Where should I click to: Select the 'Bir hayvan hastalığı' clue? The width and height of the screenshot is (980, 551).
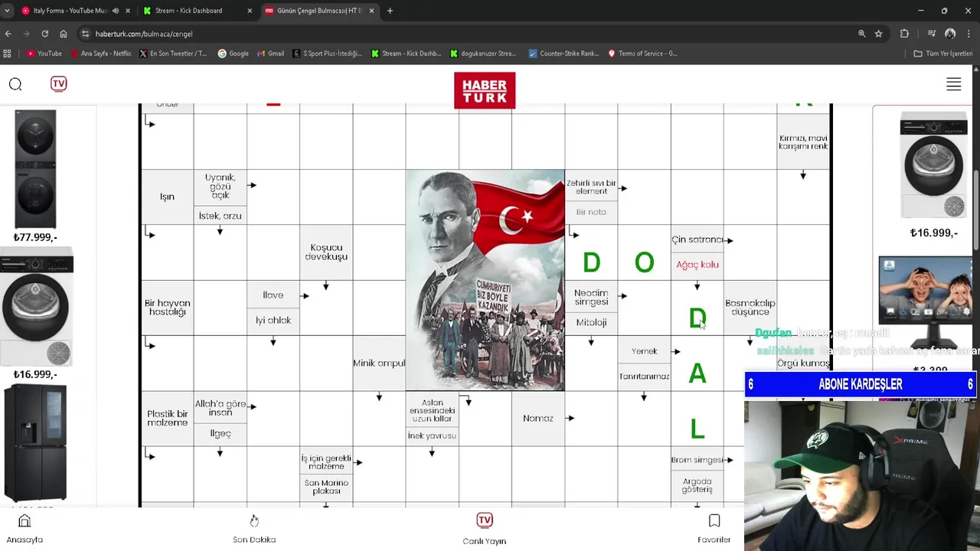tap(167, 308)
